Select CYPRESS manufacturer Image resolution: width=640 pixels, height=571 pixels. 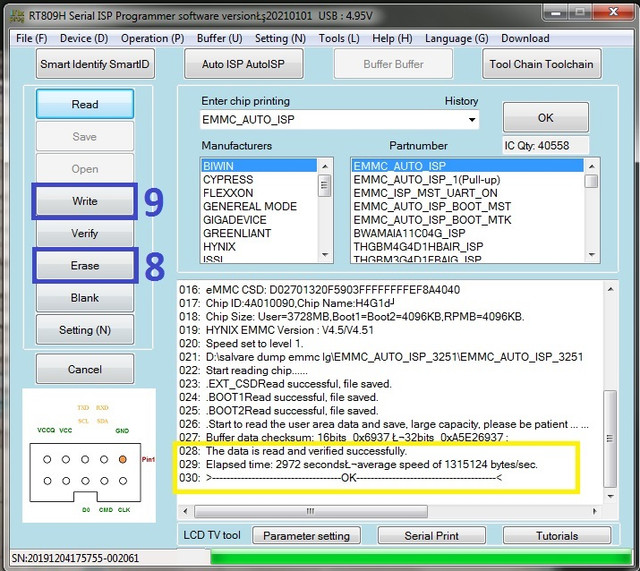pyautogui.click(x=259, y=180)
